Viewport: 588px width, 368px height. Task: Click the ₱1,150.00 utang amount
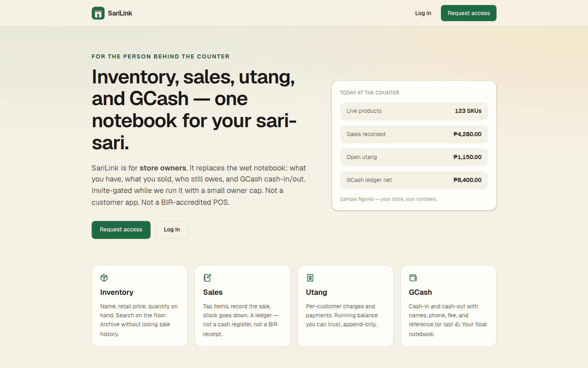point(468,157)
